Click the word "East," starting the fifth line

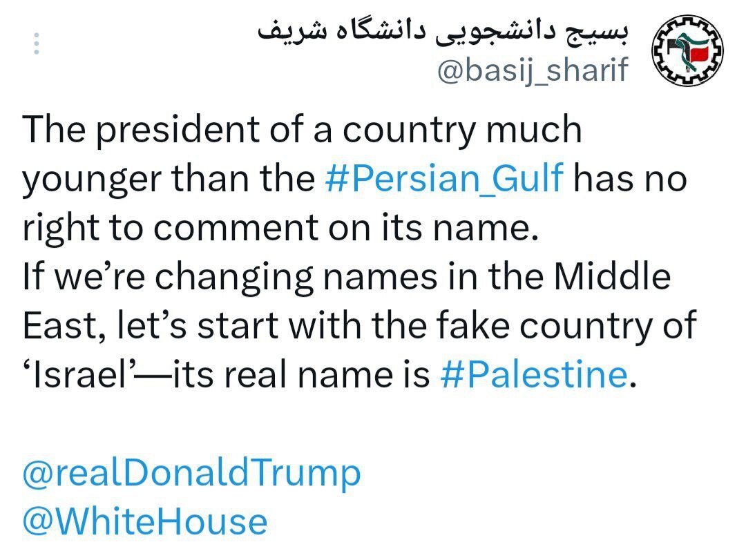pos(58,326)
